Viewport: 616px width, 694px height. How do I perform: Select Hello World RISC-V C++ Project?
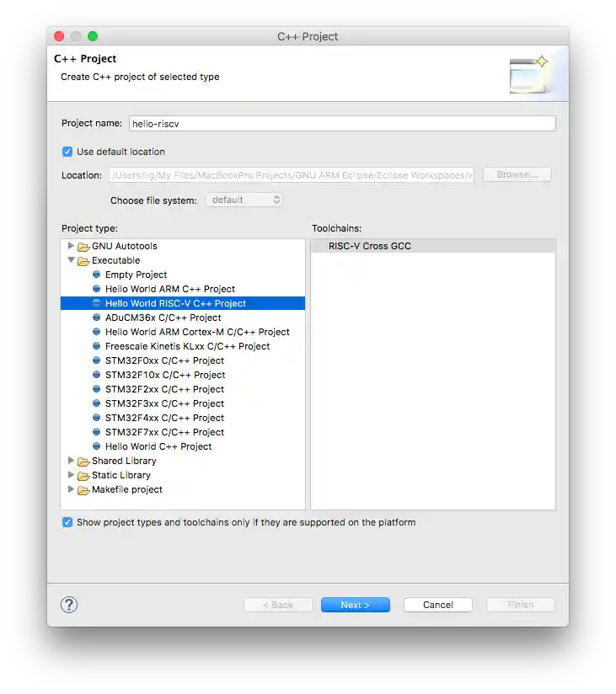coord(183,303)
